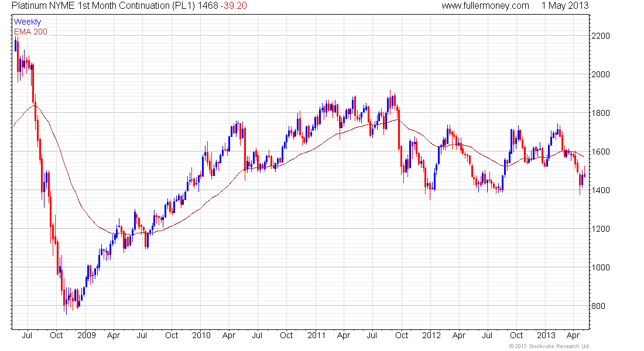This screenshot has height=351, width=644.
Task: Click the 1800 price axis label
Action: [x=601, y=113]
